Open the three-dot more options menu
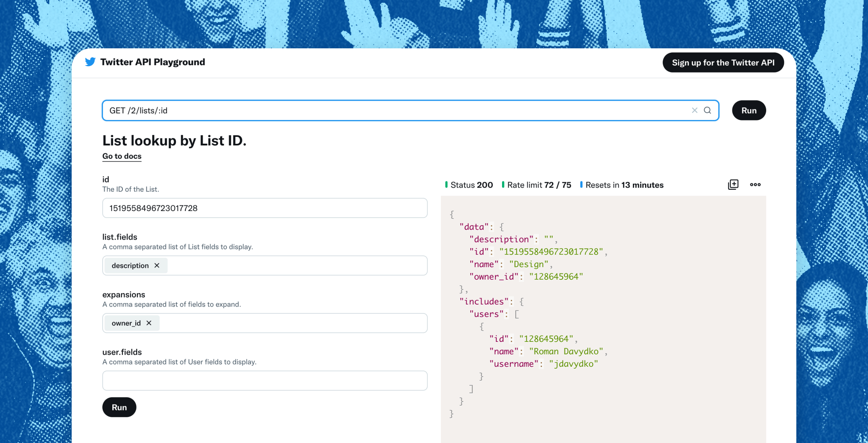Viewport: 868px width, 443px height. pyautogui.click(x=755, y=184)
